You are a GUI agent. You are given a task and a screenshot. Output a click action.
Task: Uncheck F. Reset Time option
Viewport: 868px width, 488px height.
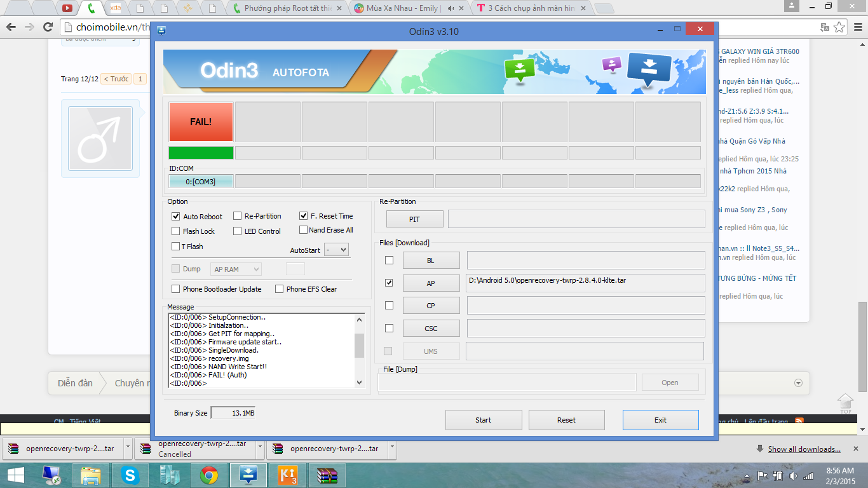pyautogui.click(x=304, y=216)
